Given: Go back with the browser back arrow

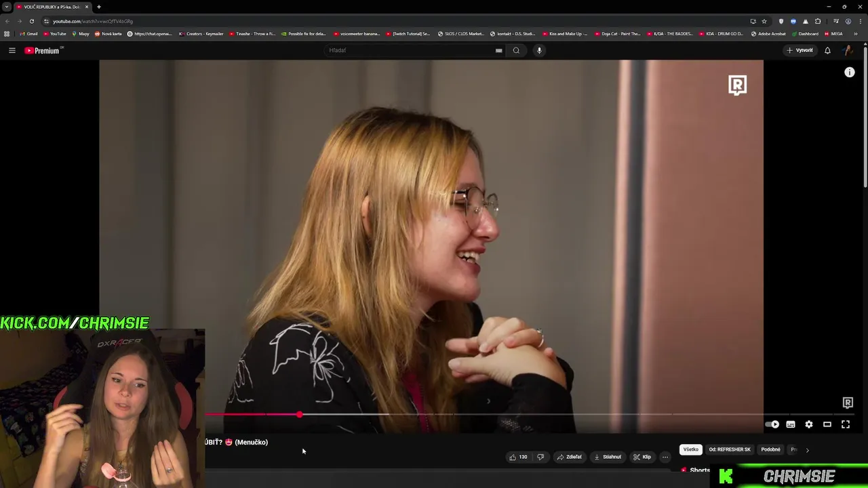Looking at the screenshot, I should click(x=7, y=21).
